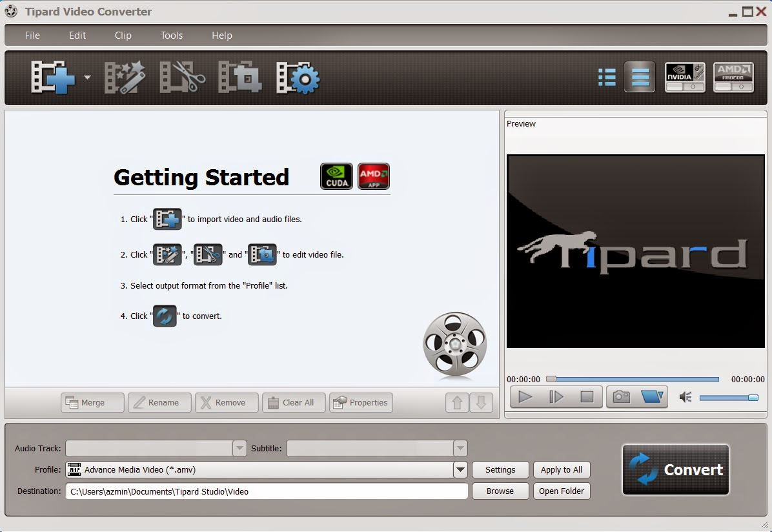
Task: Click the Merge button
Action: coord(92,402)
